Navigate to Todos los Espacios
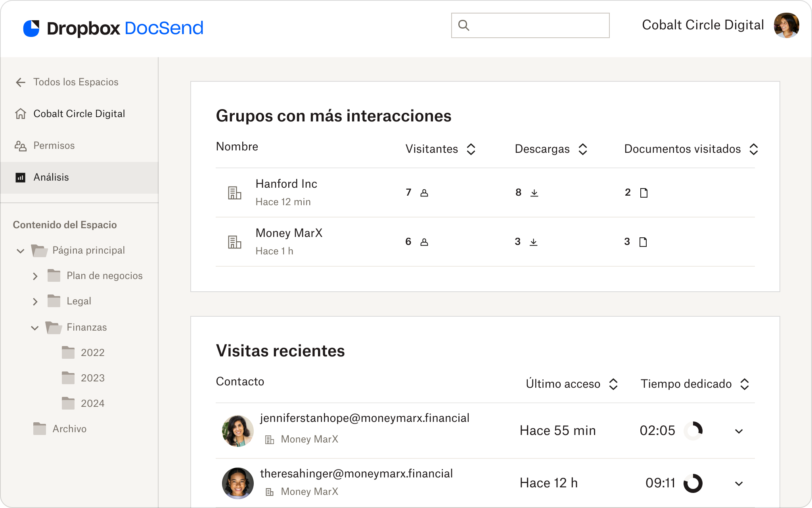 tap(76, 82)
